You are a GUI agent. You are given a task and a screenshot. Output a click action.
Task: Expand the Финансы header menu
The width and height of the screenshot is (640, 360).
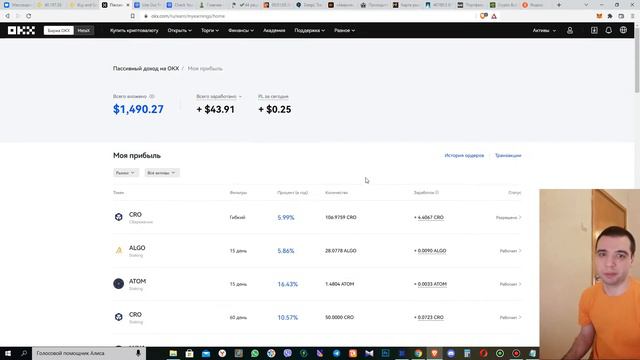pos(241,31)
